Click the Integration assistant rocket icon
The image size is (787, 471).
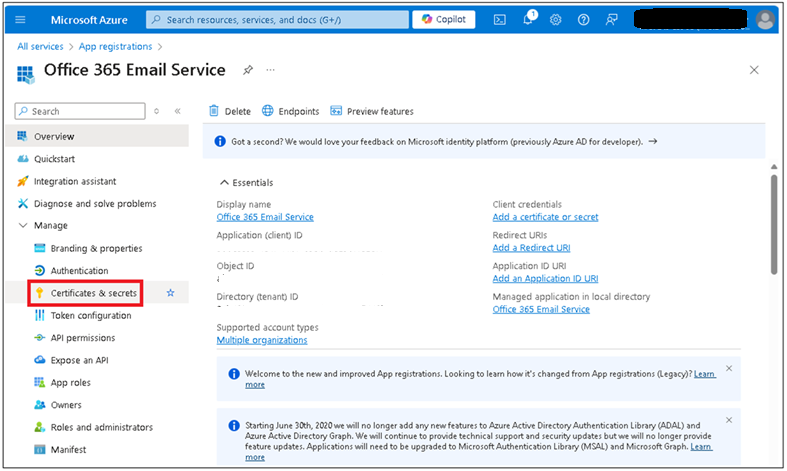23,181
